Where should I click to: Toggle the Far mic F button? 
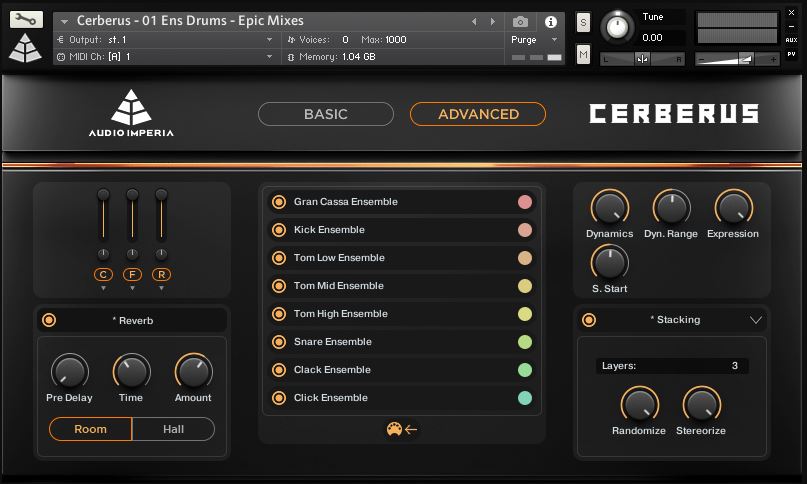[132, 274]
